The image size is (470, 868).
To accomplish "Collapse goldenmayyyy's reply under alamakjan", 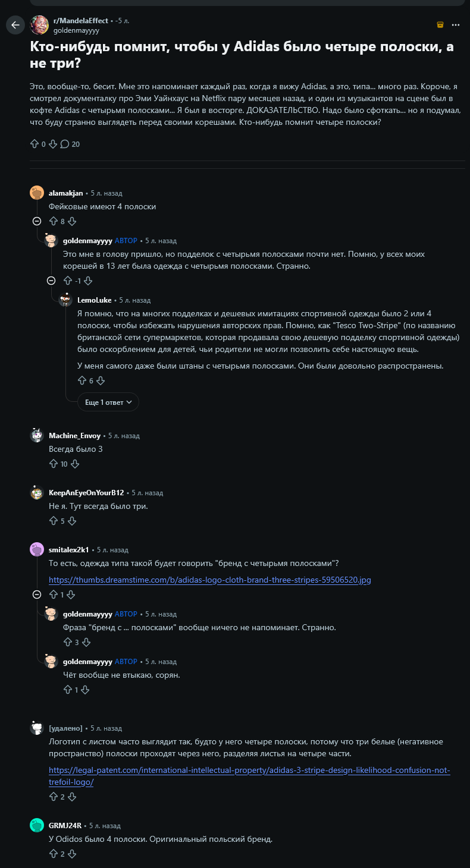I will coord(51,281).
